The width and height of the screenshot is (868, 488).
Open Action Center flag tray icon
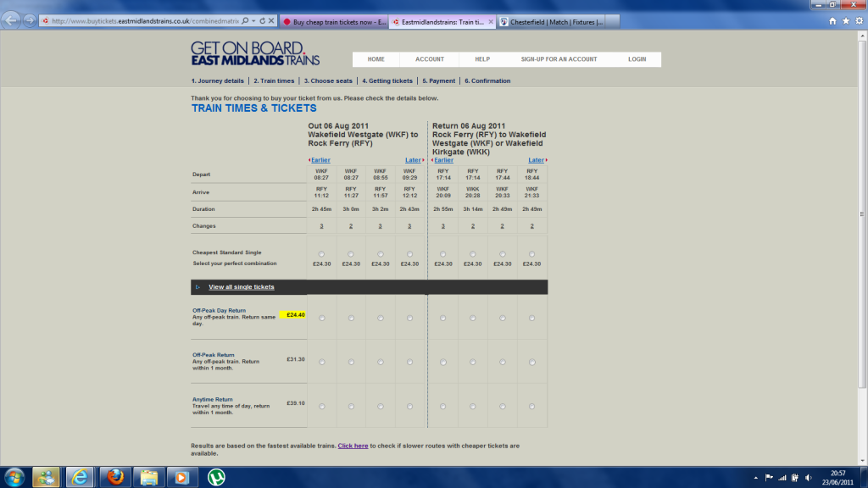(x=769, y=478)
